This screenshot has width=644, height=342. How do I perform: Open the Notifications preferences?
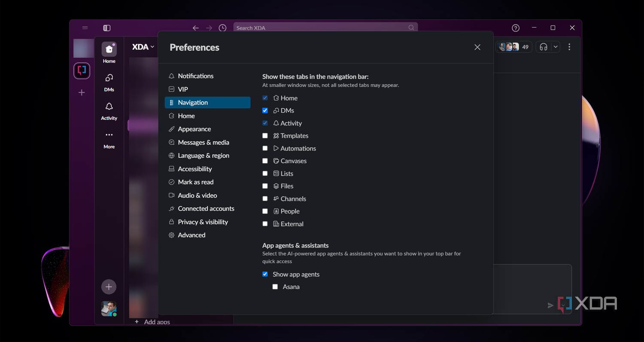(x=208, y=76)
